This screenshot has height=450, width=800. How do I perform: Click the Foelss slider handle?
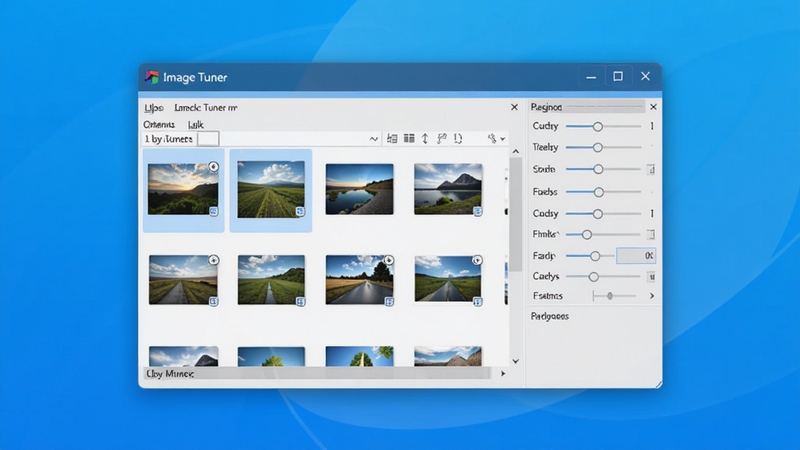[x=598, y=192]
